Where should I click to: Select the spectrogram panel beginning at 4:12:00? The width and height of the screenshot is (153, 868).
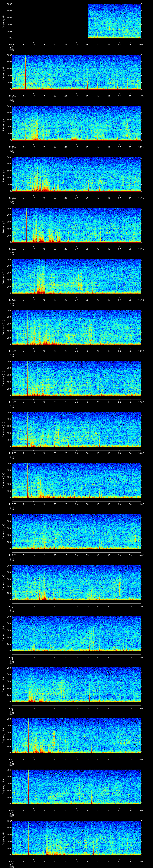click(x=77, y=174)
